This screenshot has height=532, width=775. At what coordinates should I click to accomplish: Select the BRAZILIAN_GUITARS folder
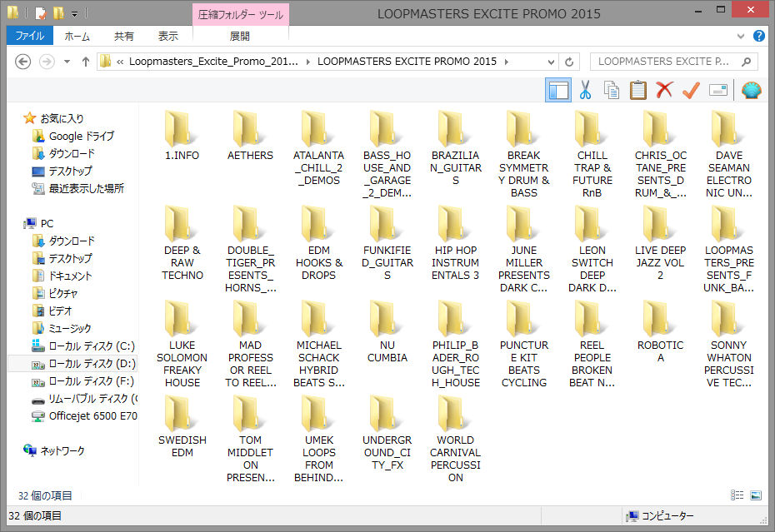pyautogui.click(x=455, y=147)
